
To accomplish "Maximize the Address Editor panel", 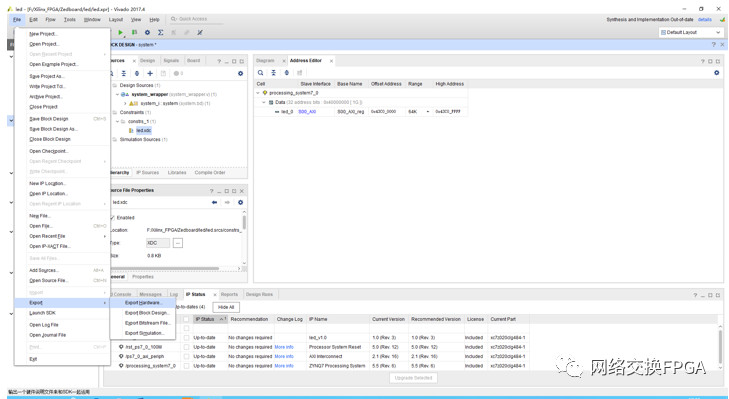I will (710, 61).
